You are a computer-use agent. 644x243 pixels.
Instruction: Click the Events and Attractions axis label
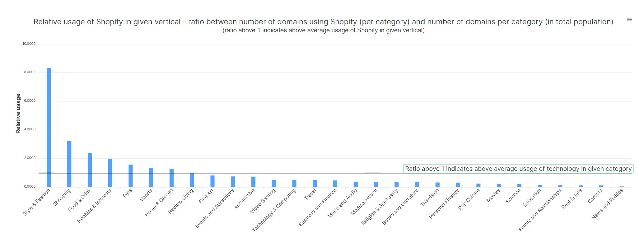coord(215,208)
